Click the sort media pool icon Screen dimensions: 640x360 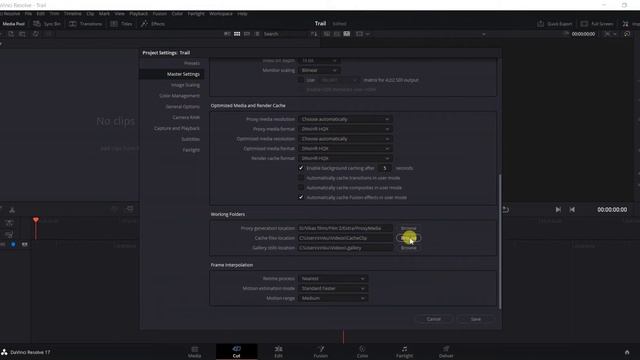point(314,34)
